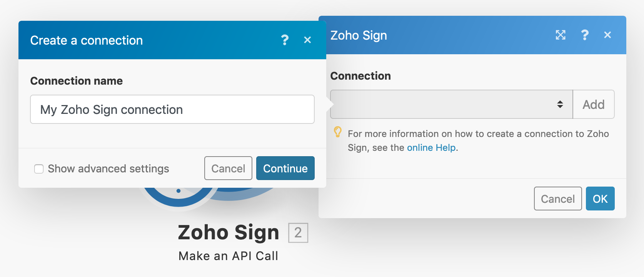Open help in the Zoho Sign panel
This screenshot has height=277, width=644.
[x=585, y=35]
